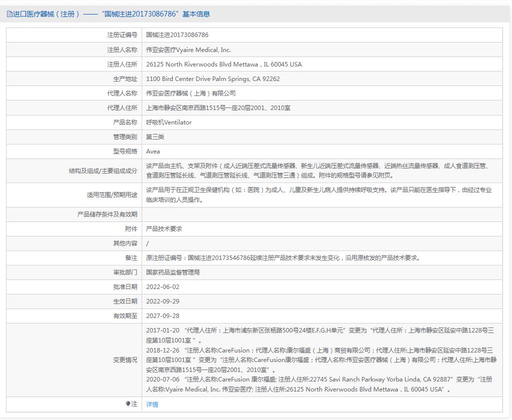Click the model specification value Avea

point(153,151)
